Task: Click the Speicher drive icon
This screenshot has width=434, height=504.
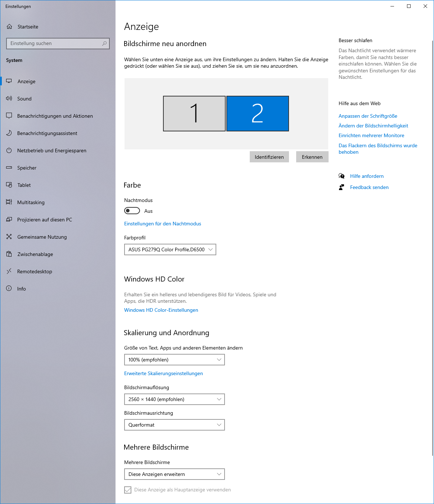Action: coord(9,167)
